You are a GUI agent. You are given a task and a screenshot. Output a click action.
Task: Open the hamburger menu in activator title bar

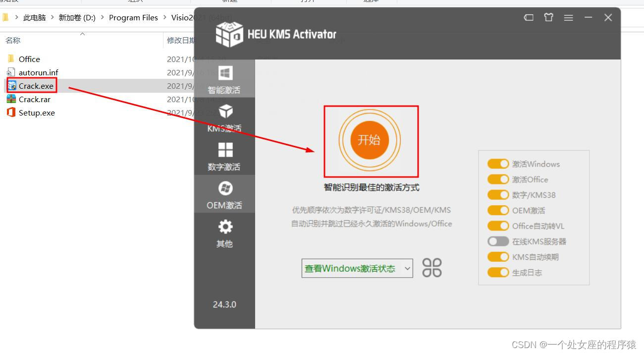pos(568,18)
